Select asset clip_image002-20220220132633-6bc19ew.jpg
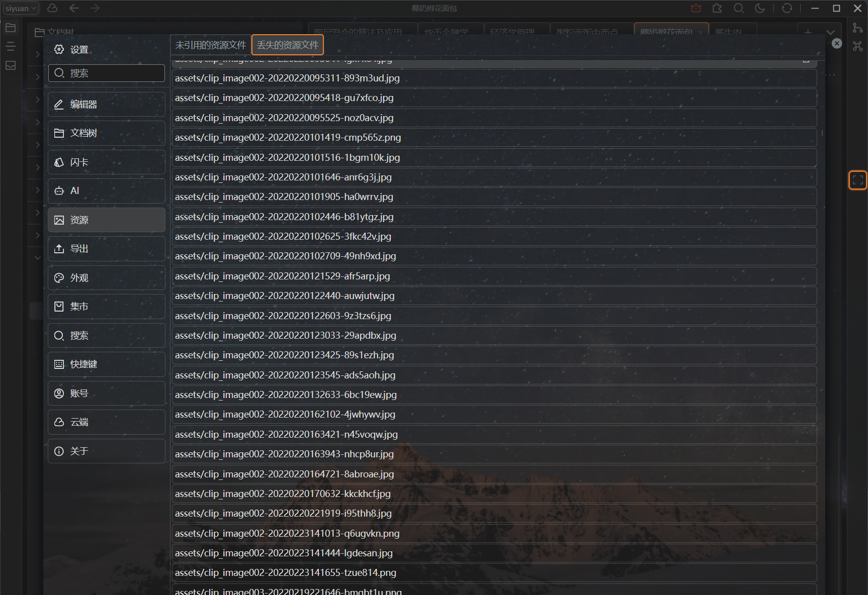The image size is (868, 595). pos(494,395)
